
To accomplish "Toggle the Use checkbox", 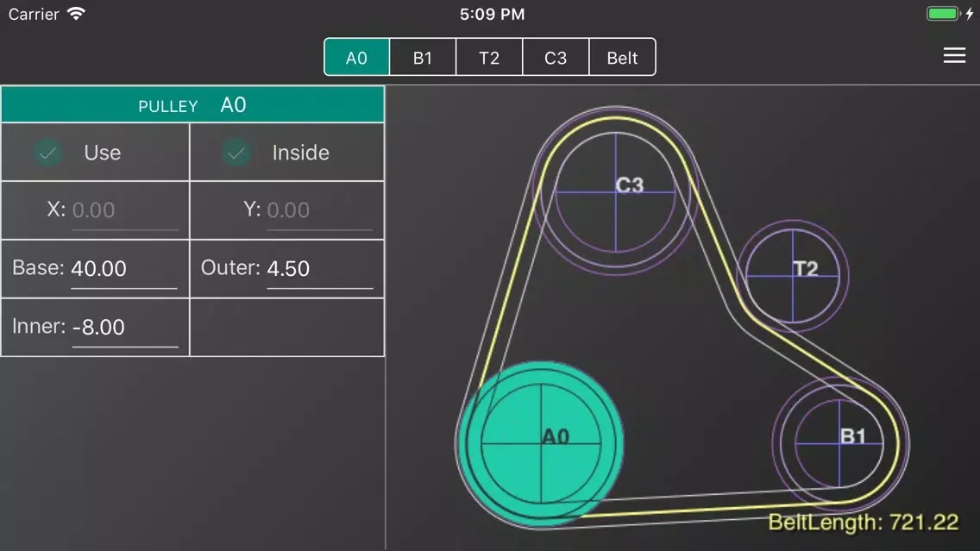I will pos(47,153).
